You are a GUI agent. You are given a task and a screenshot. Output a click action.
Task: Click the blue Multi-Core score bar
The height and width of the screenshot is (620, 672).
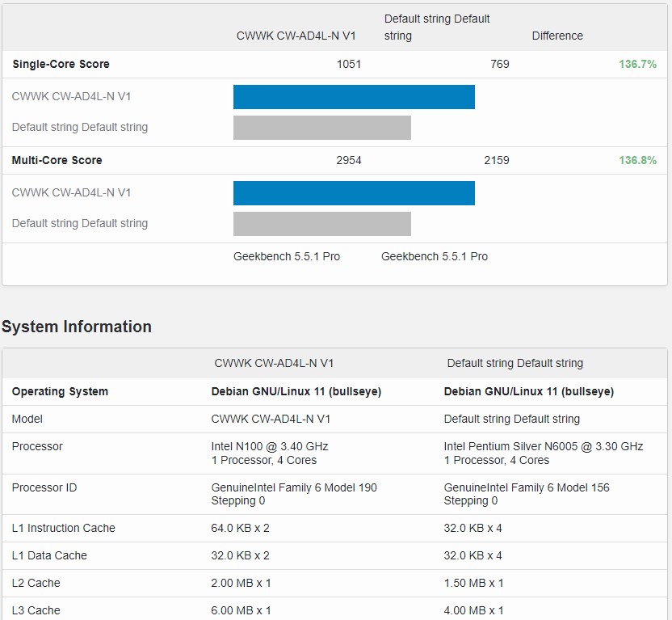coord(354,193)
